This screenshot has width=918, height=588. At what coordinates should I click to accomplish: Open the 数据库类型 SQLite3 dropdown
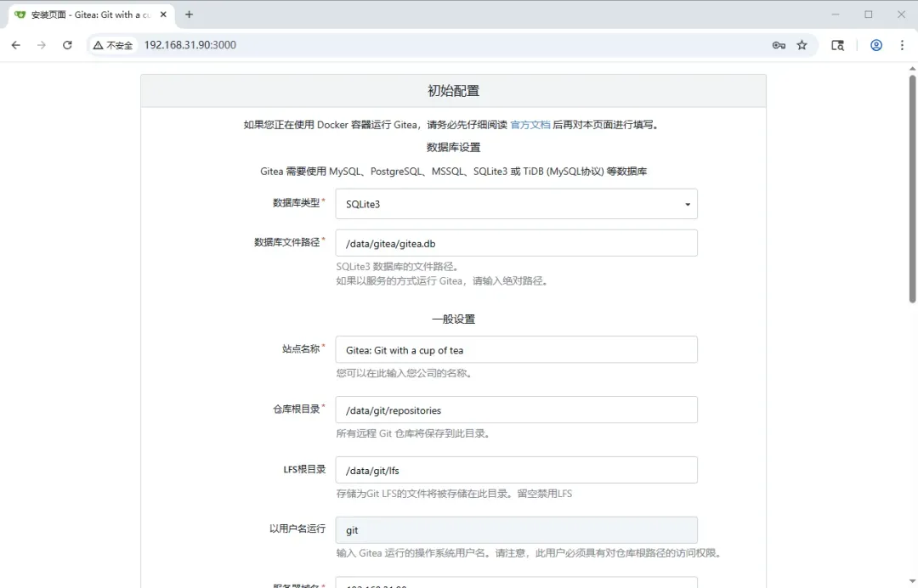coord(517,204)
